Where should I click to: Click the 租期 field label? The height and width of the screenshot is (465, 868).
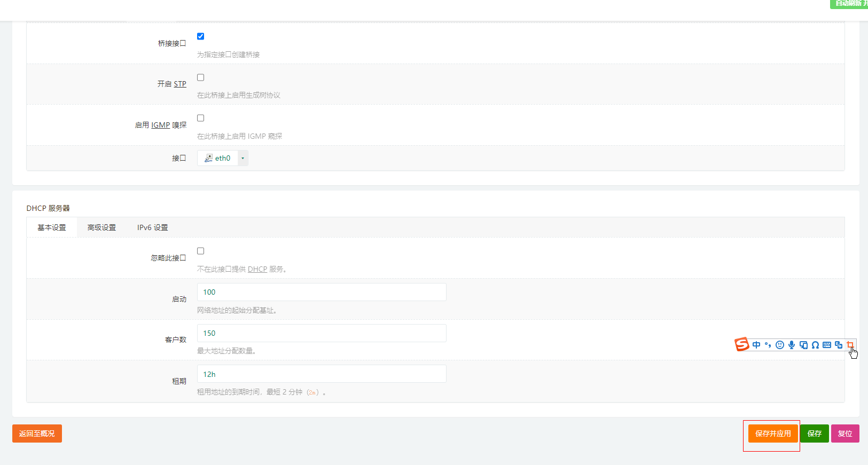click(x=179, y=381)
